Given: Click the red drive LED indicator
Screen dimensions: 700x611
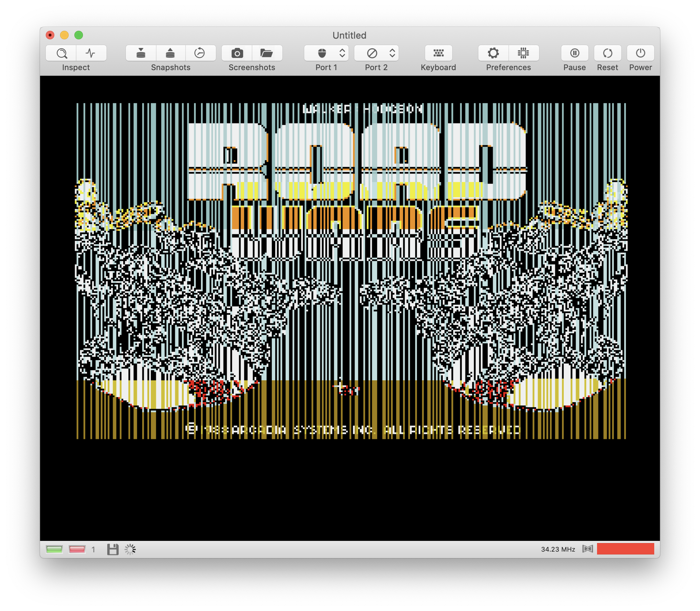Looking at the screenshot, I should pyautogui.click(x=77, y=549).
